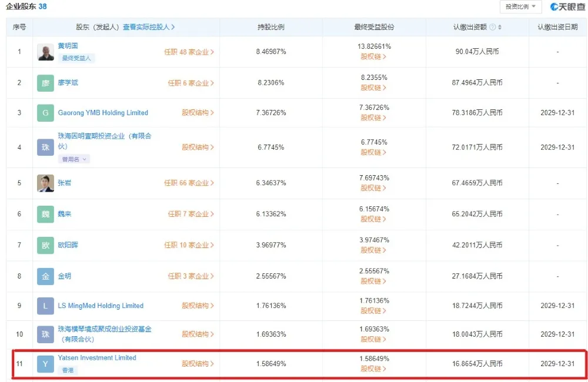Click the 认缴出资日期 column header

(557, 27)
